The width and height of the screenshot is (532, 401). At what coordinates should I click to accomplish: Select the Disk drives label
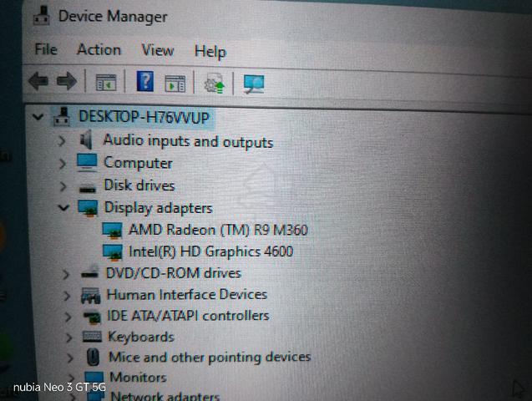[139, 185]
